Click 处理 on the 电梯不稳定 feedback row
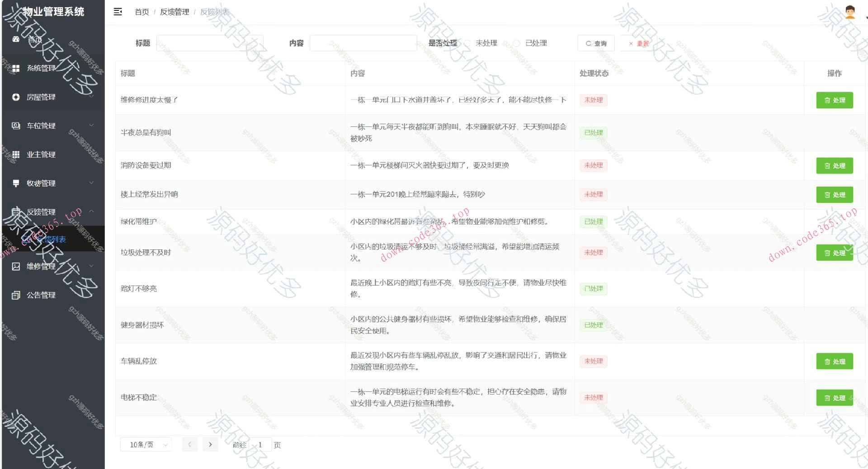This screenshot has height=469, width=868. tap(835, 398)
